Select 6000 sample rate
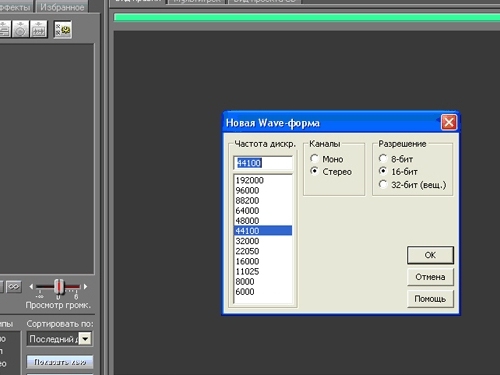 [x=263, y=292]
